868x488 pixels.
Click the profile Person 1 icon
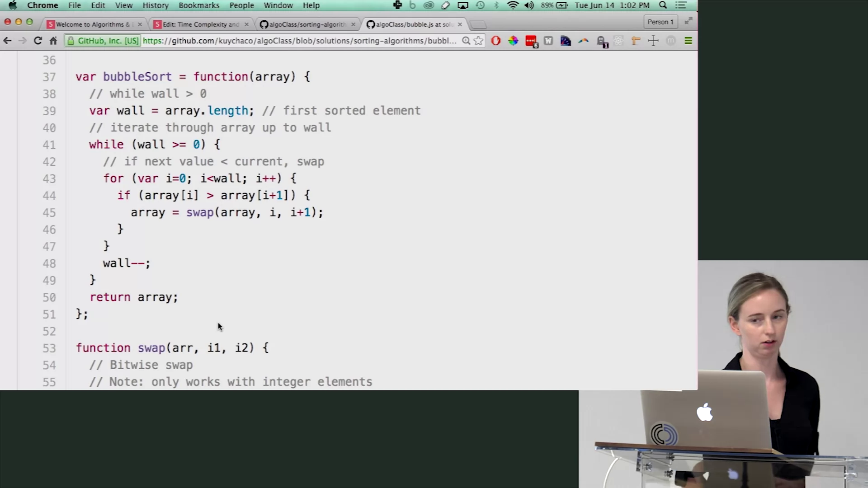[x=660, y=22]
